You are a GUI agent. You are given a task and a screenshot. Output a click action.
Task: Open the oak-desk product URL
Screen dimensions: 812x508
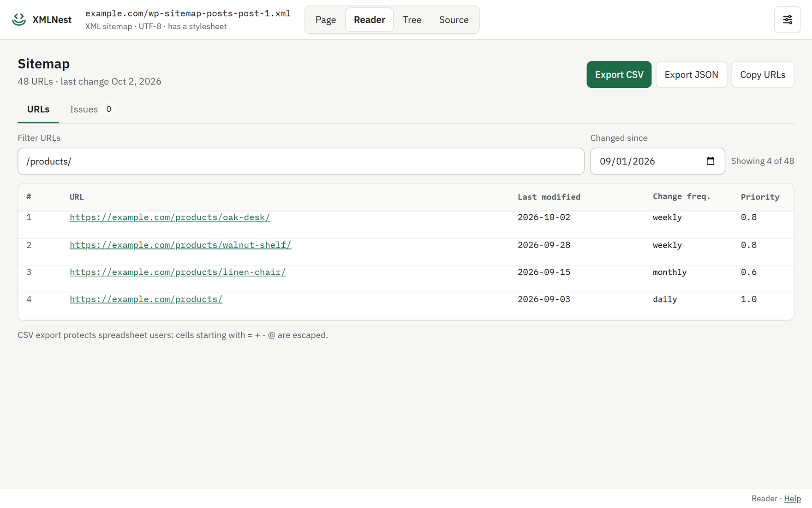[x=170, y=218]
